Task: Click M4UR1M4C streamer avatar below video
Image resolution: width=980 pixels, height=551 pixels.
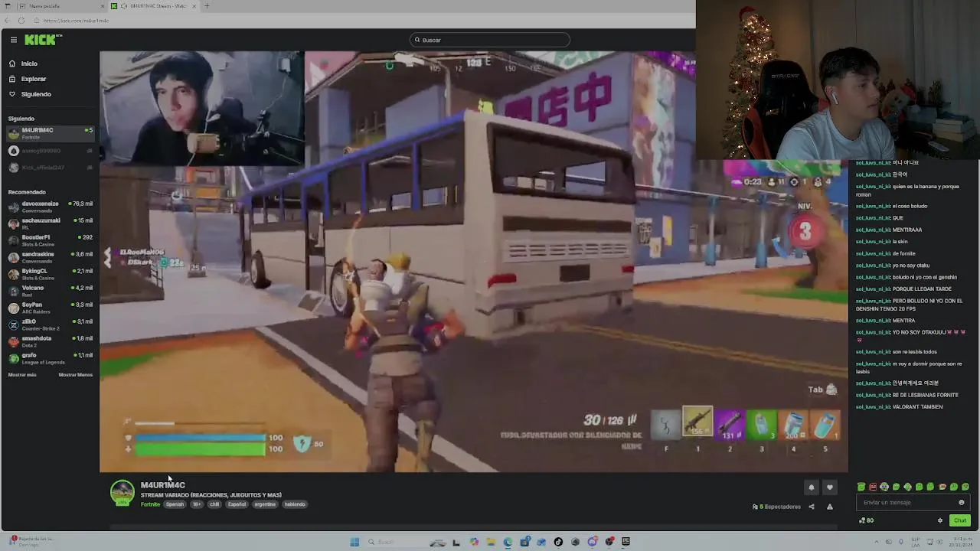Action: tap(122, 493)
